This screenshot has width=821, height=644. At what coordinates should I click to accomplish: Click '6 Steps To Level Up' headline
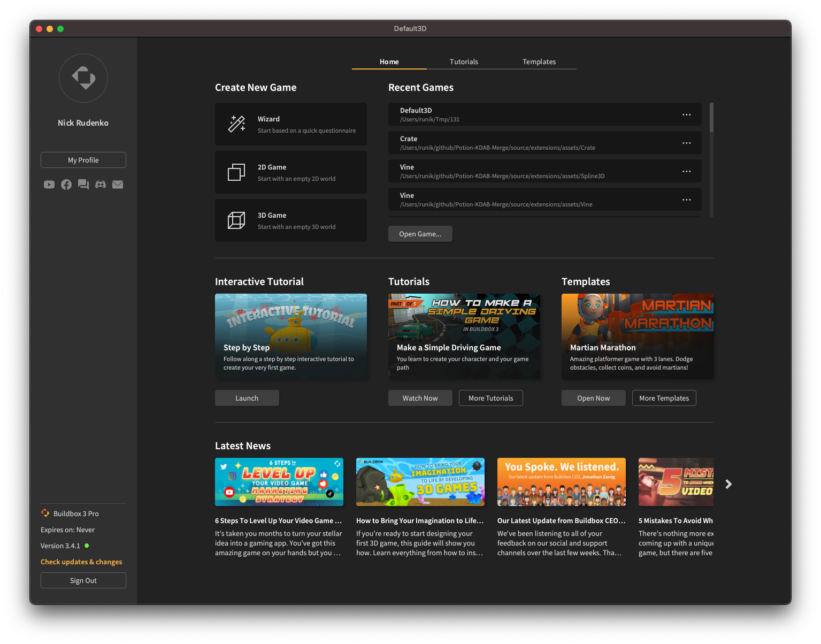[278, 520]
